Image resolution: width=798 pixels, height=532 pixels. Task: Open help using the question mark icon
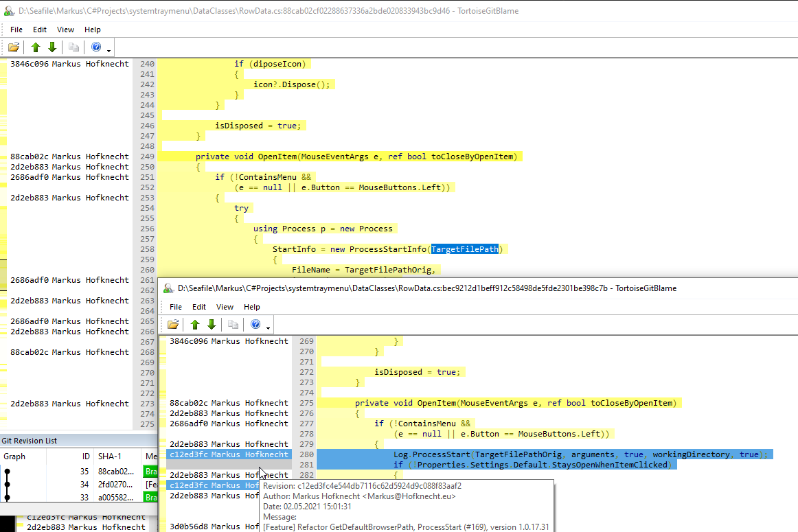click(95, 47)
